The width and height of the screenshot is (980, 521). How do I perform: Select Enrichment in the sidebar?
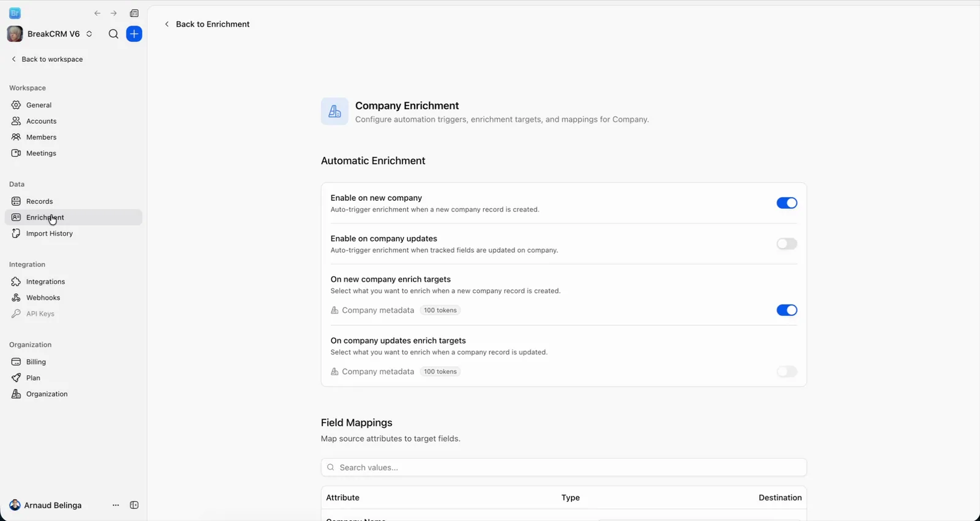[x=73, y=217]
